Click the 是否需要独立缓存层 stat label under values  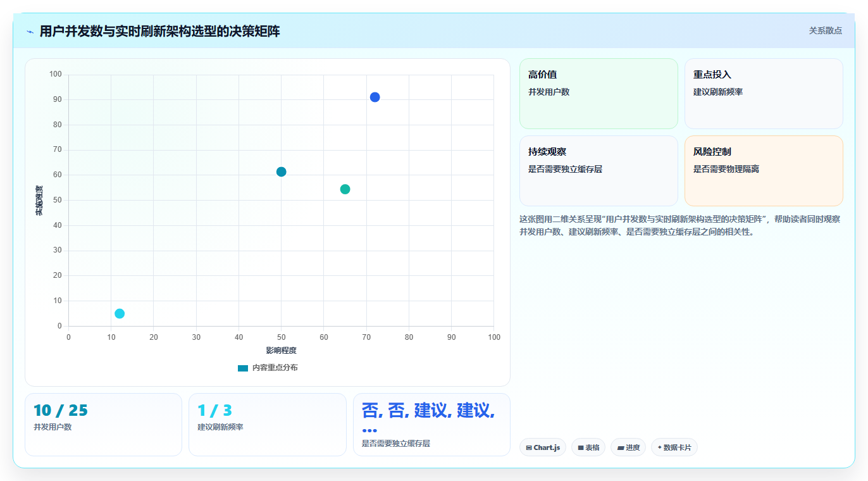pos(396,444)
